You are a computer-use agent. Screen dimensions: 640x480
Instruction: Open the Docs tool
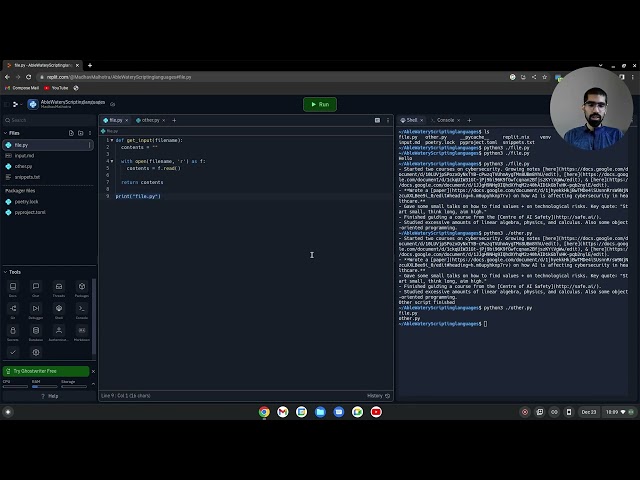[13, 289]
